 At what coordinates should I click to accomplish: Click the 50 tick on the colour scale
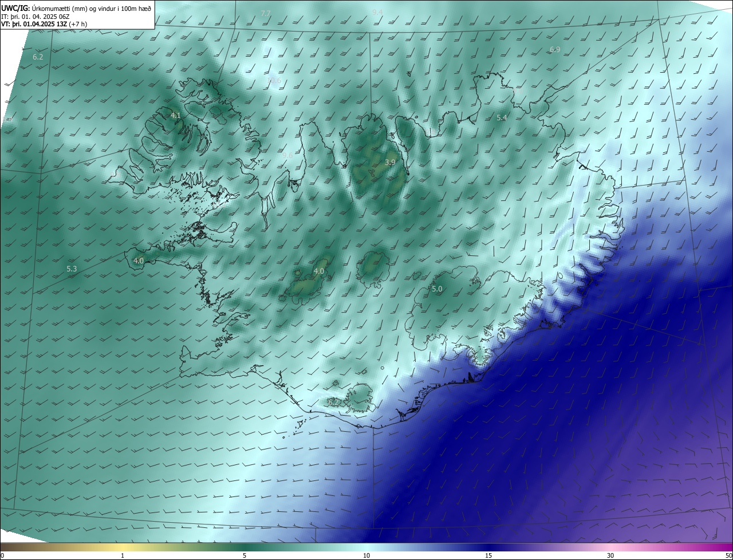(728, 555)
